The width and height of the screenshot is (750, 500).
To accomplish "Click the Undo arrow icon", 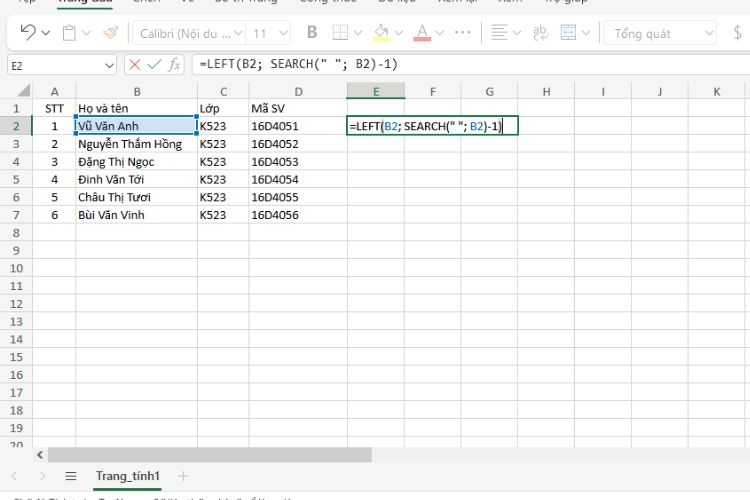I will click(x=28, y=33).
